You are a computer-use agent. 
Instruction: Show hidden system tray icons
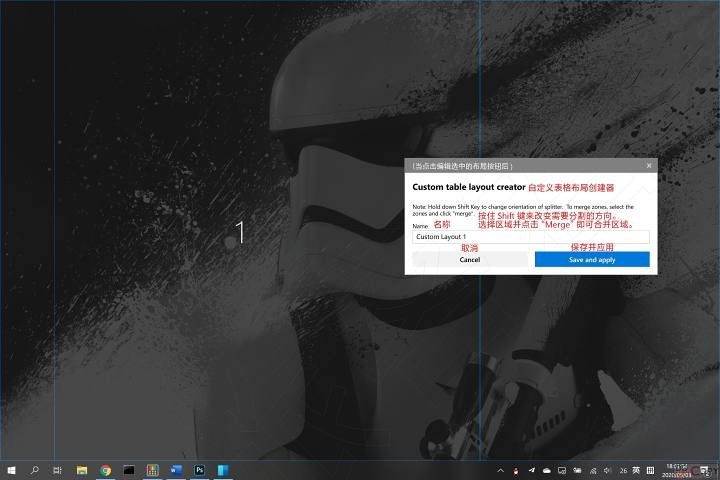(501, 470)
